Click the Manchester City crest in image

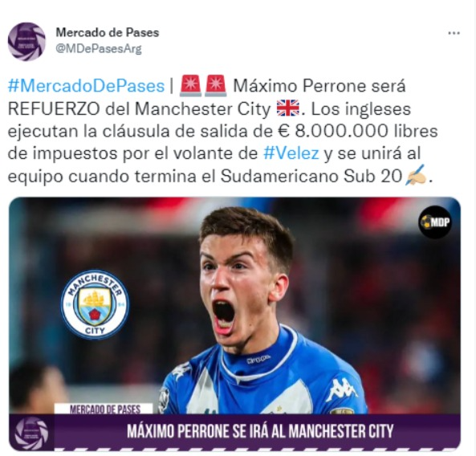point(95,305)
